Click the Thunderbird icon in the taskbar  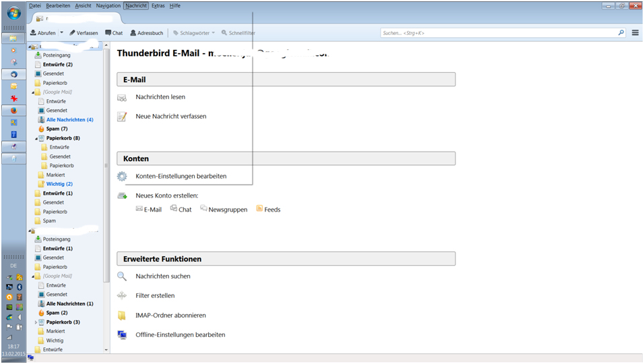(x=13, y=74)
